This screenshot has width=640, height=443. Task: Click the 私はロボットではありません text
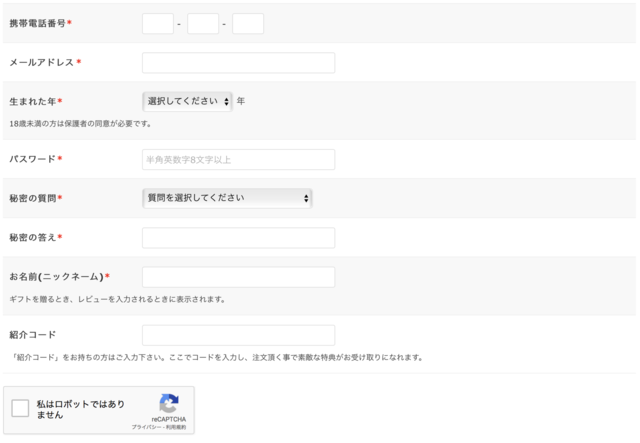point(80,410)
